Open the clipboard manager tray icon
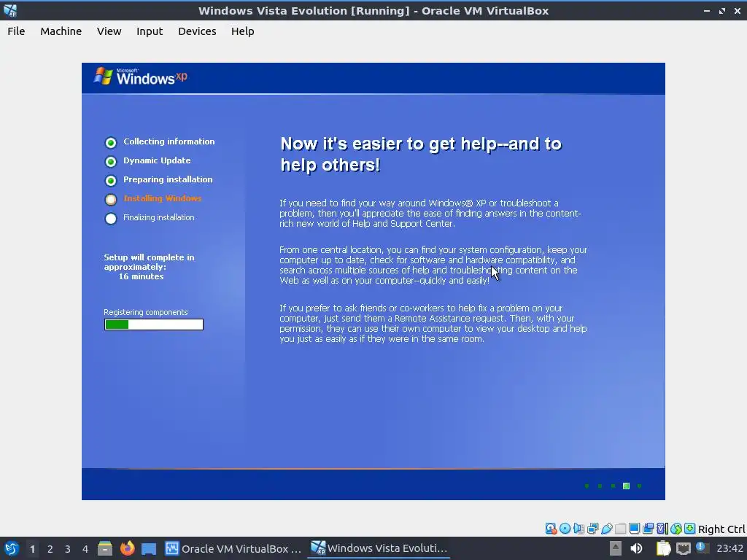The height and width of the screenshot is (560, 747). (x=663, y=548)
